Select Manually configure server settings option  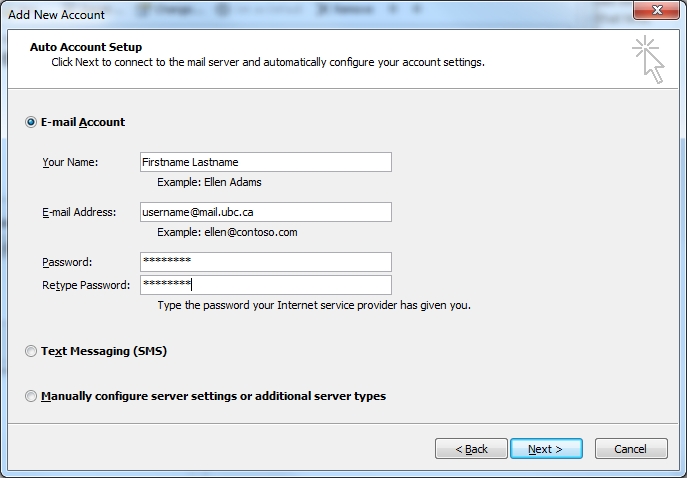[x=31, y=396]
